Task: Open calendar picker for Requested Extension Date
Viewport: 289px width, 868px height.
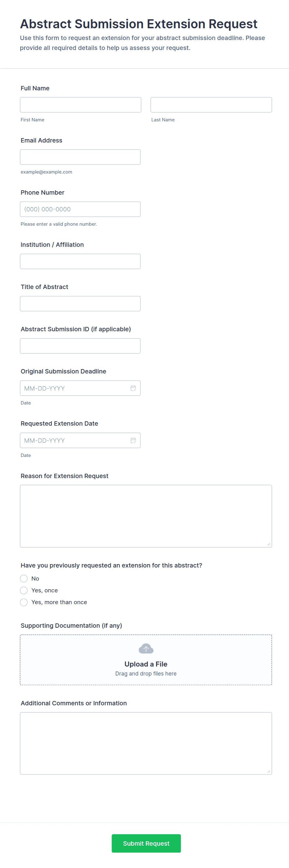Action: click(133, 441)
